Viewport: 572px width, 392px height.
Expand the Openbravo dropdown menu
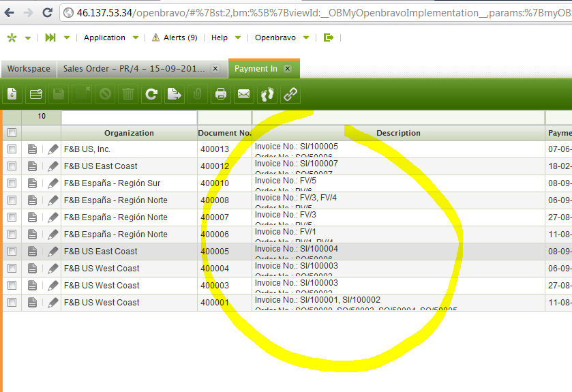[x=281, y=37]
